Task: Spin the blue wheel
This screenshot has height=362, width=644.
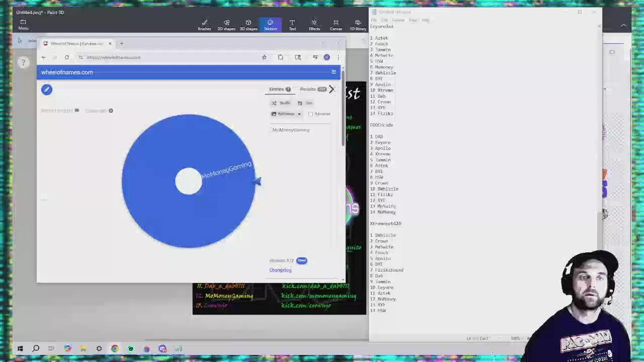Action: point(189,181)
